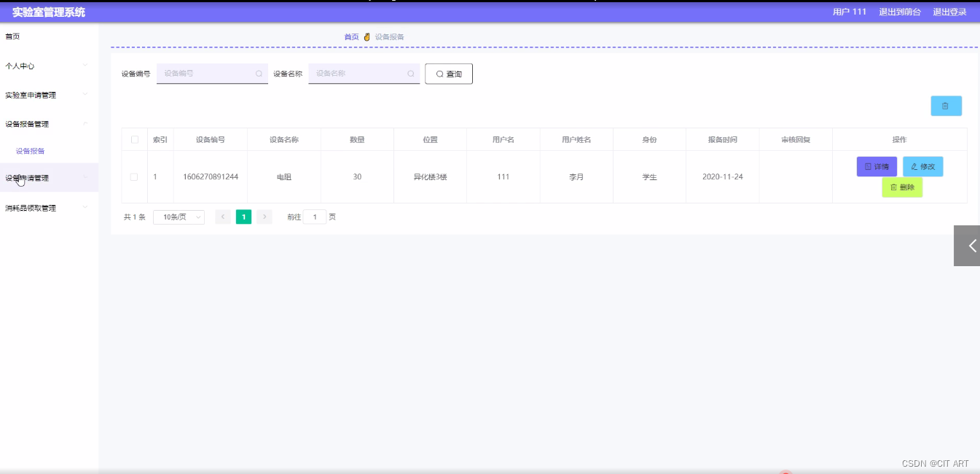
Task: Check the checkbox for row 1606270891244
Action: (134, 176)
